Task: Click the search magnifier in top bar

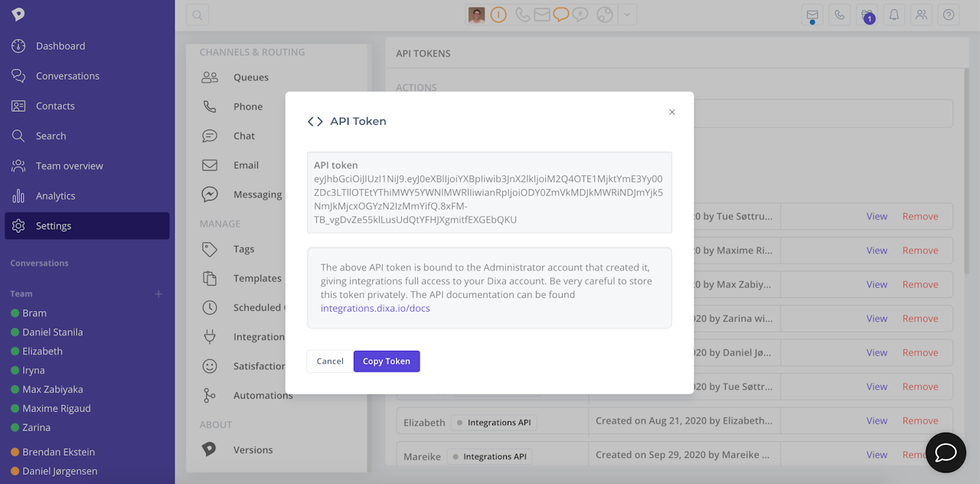Action: tap(198, 15)
